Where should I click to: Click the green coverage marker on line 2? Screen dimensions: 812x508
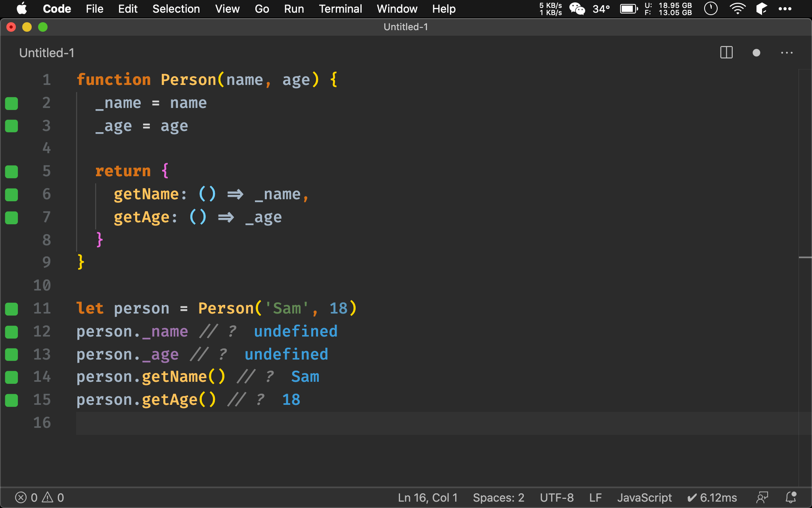click(11, 103)
